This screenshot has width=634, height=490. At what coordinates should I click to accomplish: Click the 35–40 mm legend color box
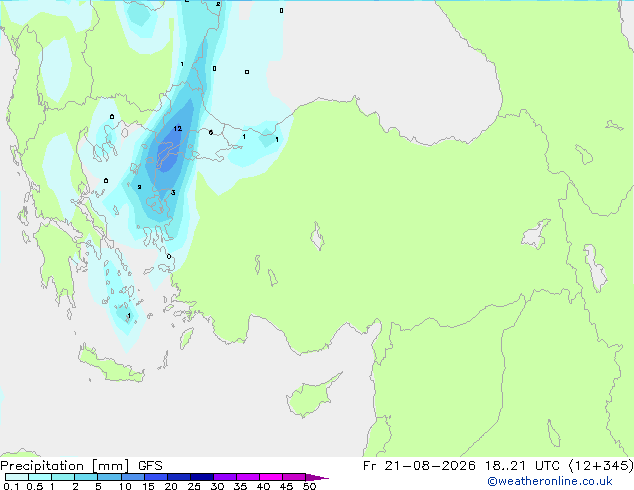(x=248, y=477)
